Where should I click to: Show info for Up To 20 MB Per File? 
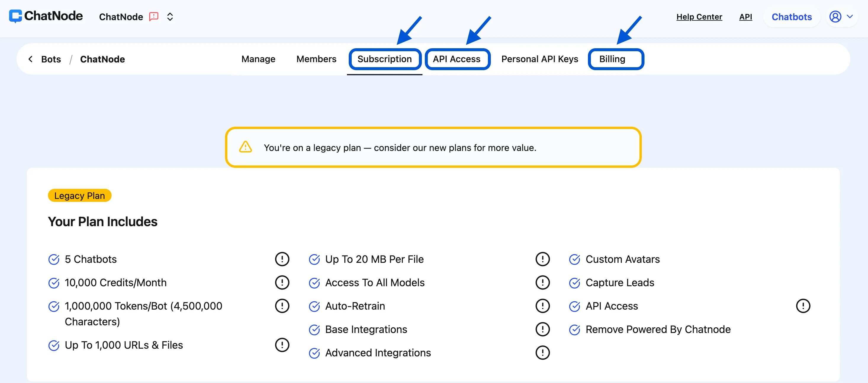coord(542,259)
